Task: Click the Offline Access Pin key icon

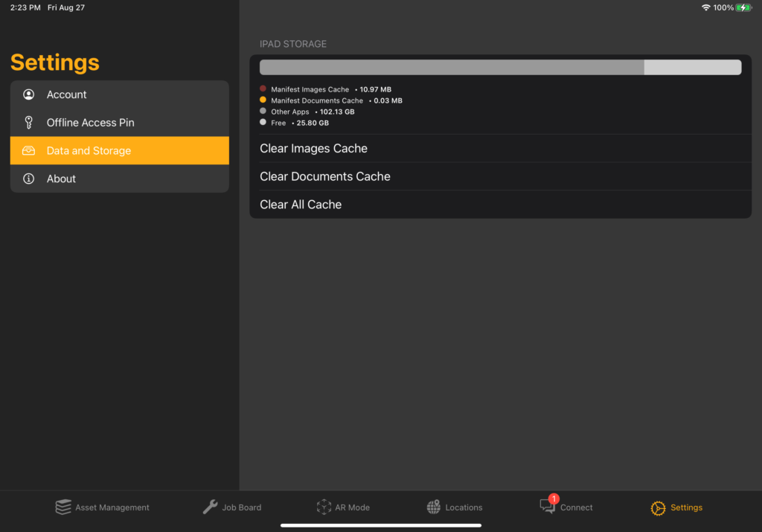Action: (x=28, y=122)
